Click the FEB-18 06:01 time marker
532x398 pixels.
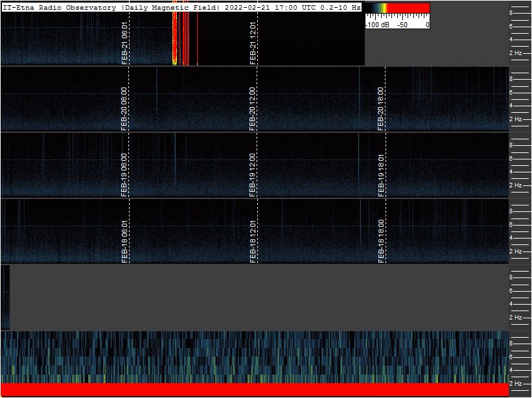[124, 241]
